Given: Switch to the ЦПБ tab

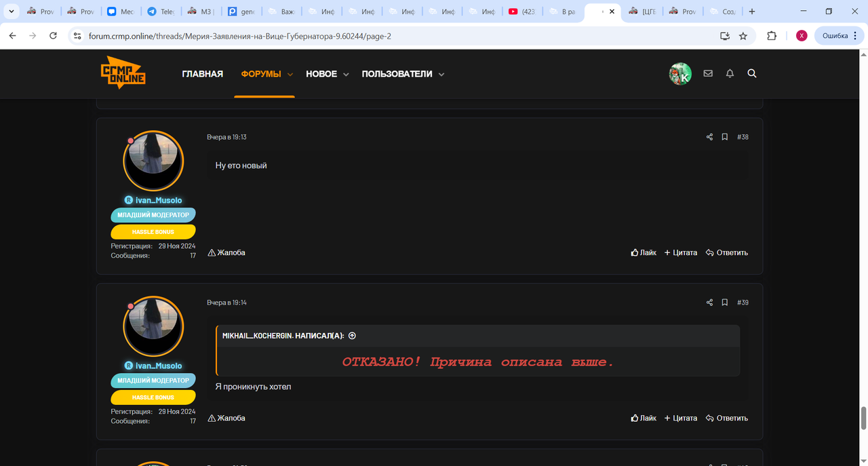Looking at the screenshot, I should click(642, 12).
